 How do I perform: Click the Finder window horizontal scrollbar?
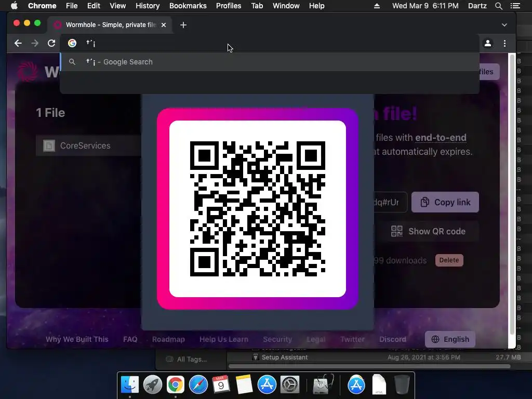pos(369,366)
